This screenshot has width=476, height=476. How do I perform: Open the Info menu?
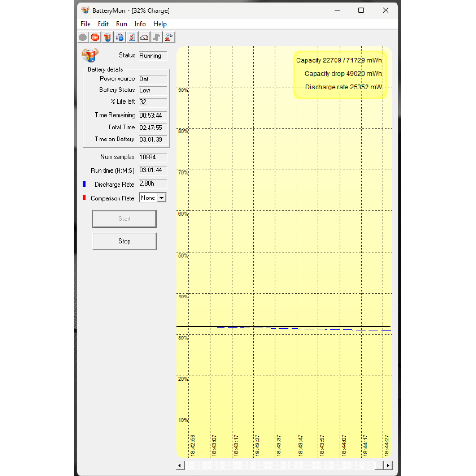click(140, 24)
